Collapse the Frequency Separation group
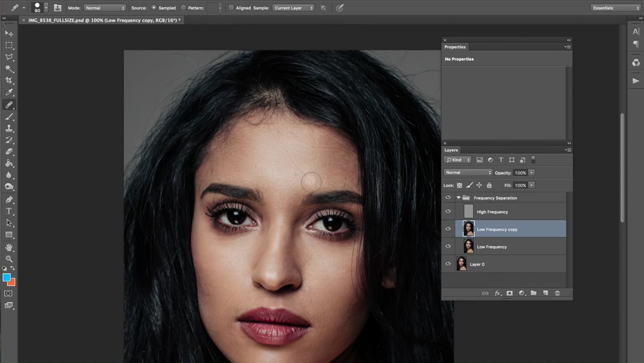This screenshot has height=363, width=644. pos(458,198)
